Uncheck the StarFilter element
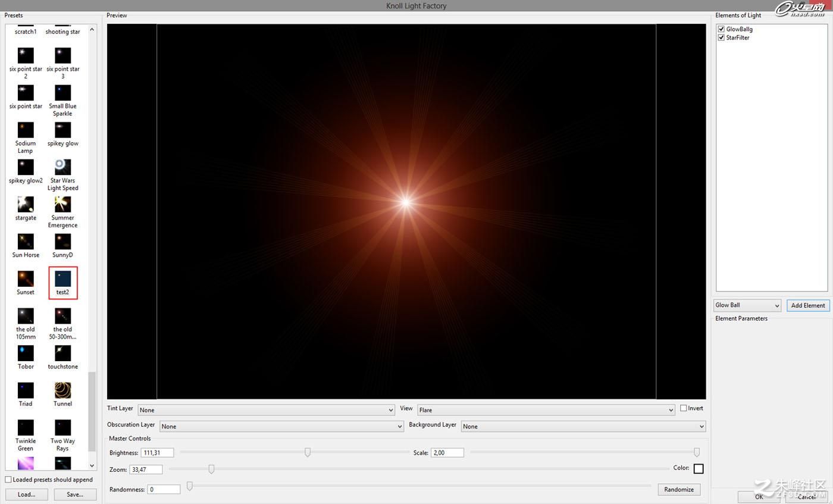 [721, 37]
